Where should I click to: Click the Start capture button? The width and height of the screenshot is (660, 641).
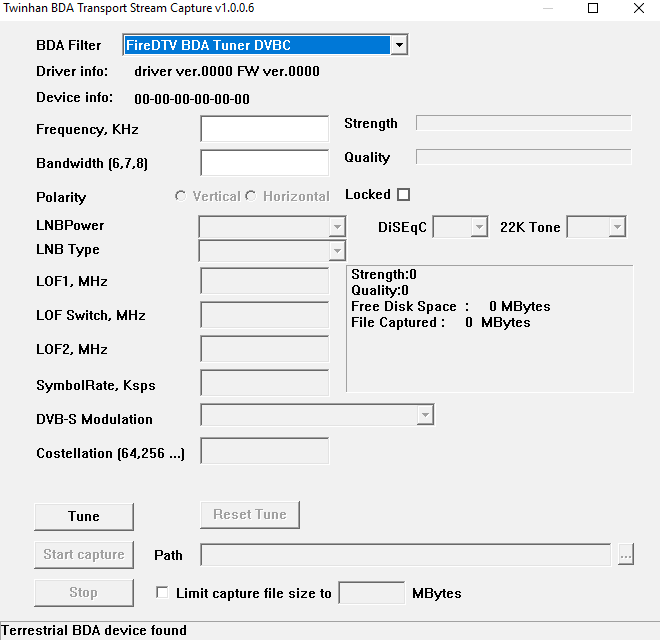[84, 555]
